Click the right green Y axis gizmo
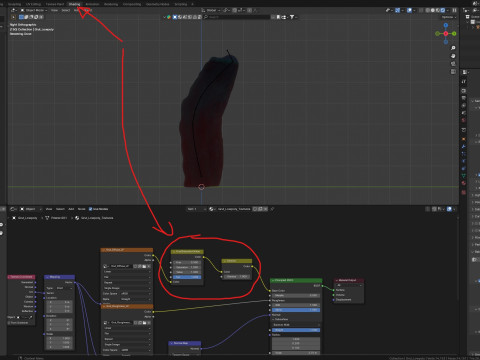 coord(454,33)
